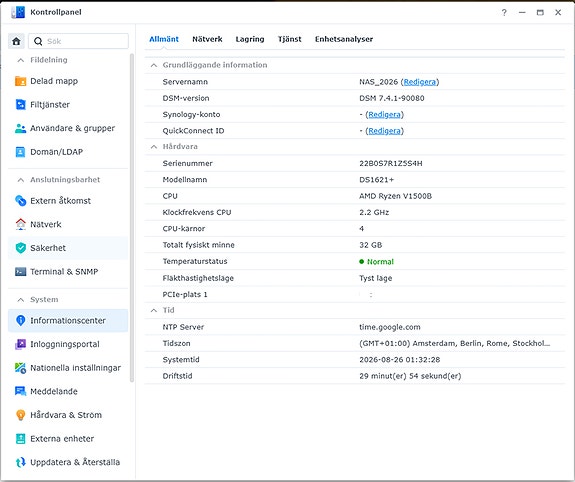Collapse the Hårdvara section chevron
The width and height of the screenshot is (575, 482).
[154, 147]
